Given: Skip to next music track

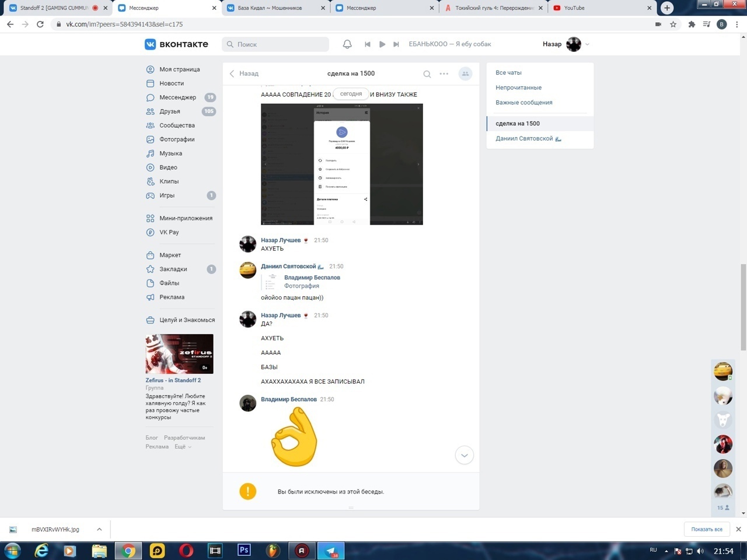Looking at the screenshot, I should (x=396, y=44).
